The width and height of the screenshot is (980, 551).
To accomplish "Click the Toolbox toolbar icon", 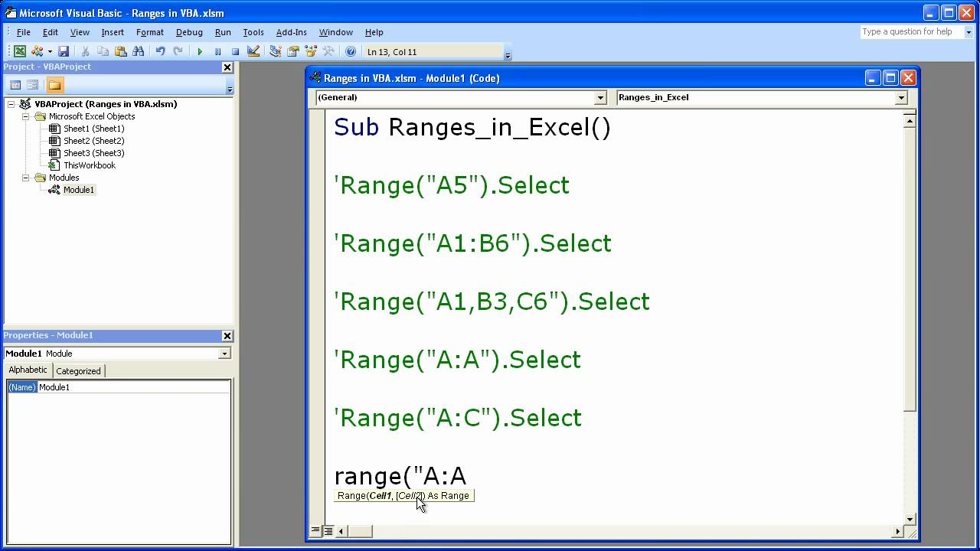I will pyautogui.click(x=328, y=51).
